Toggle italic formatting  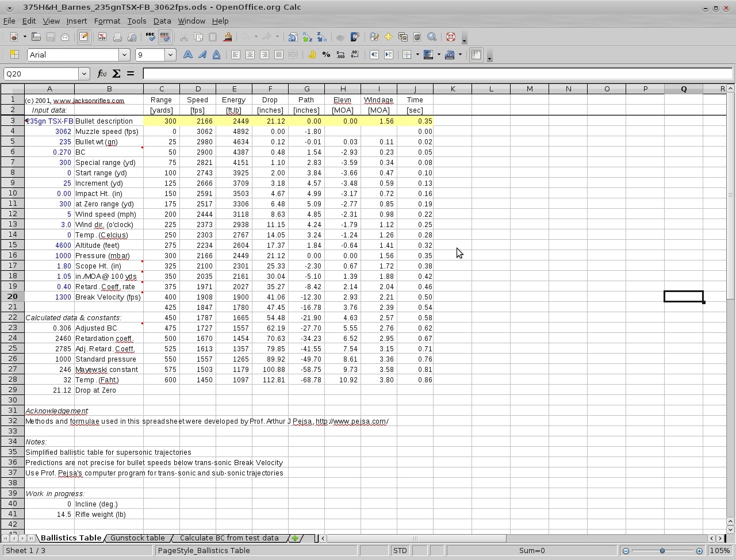tap(202, 55)
